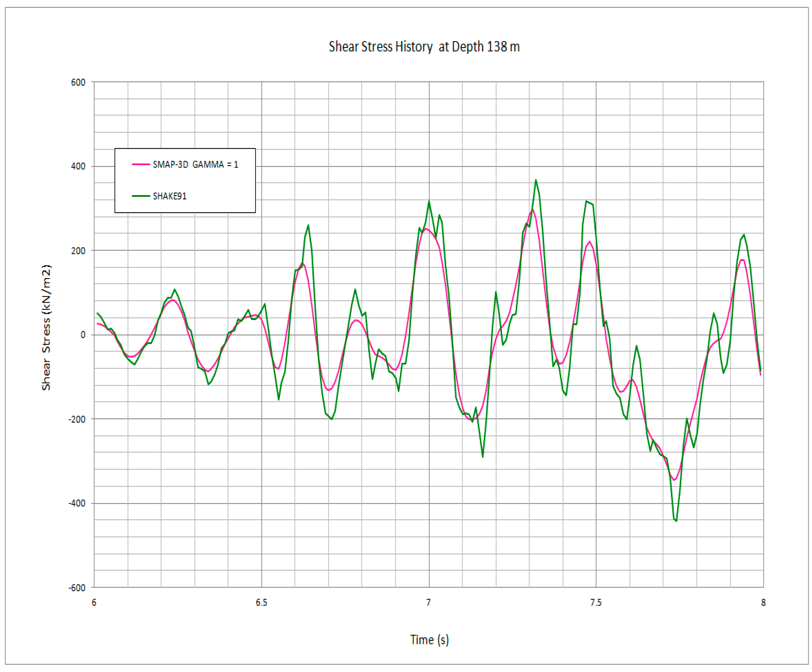
Task: Click the 400 label on vertical axis
Action: (x=78, y=166)
